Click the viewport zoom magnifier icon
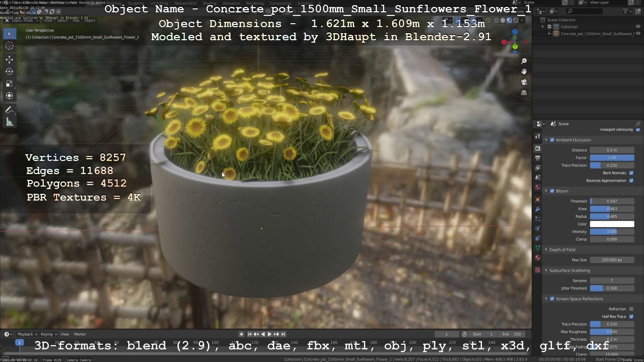This screenshot has height=362, width=644. 524,61
